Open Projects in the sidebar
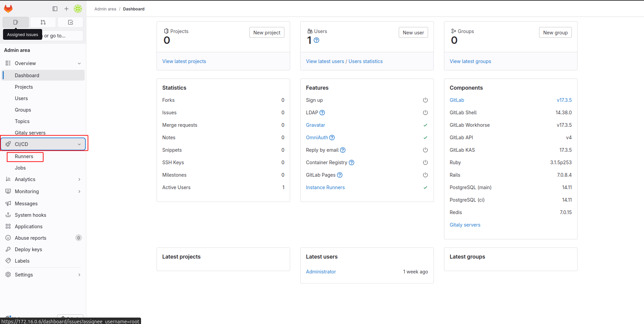644x324 pixels. coord(43,87)
